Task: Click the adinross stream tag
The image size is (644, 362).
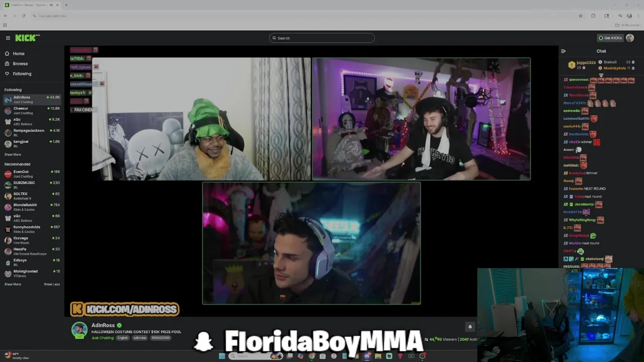Action: [x=139, y=338]
